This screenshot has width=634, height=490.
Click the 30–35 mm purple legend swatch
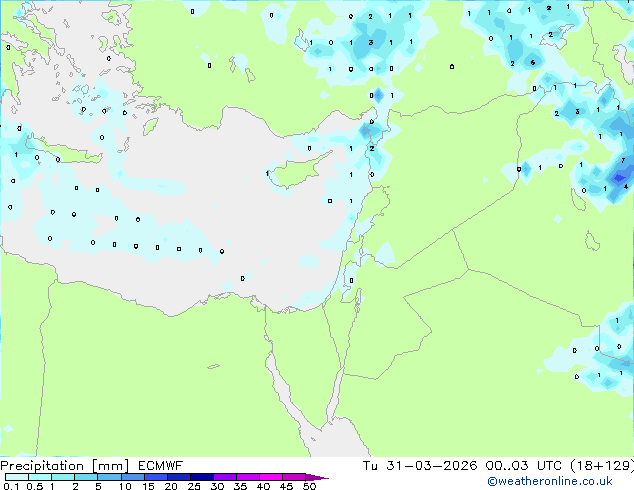pos(224,477)
